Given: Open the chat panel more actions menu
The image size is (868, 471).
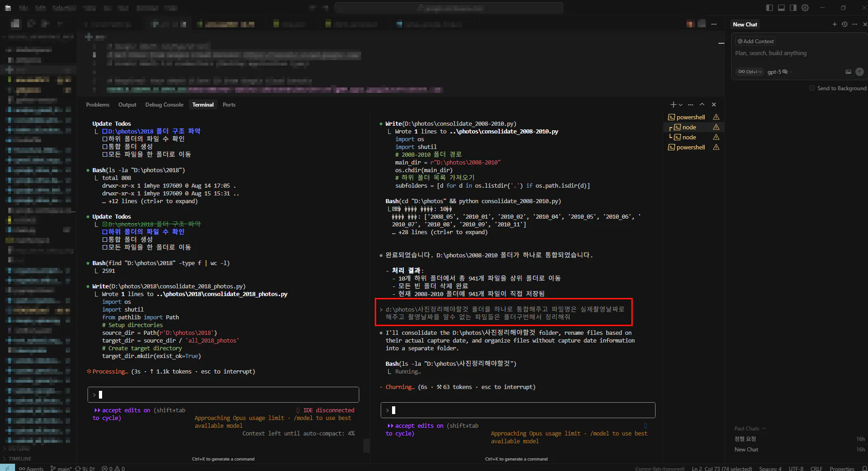Looking at the screenshot, I should coord(855,25).
